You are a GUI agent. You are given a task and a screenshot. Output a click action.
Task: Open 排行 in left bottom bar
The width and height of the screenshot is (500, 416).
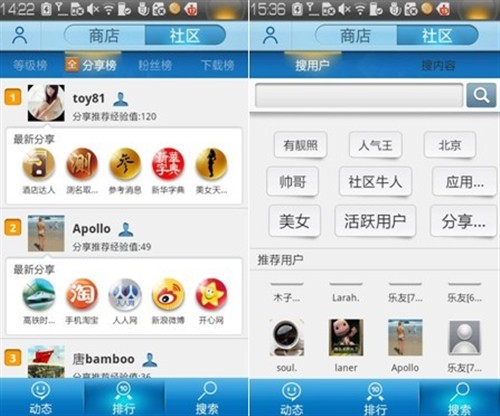pos(123,397)
